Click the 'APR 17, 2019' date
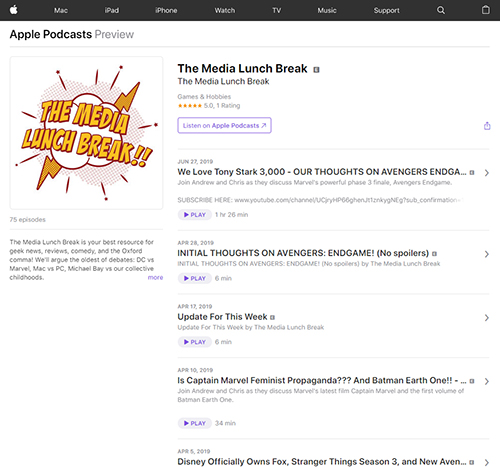Viewport: 500px width, 467px height. [x=195, y=307]
